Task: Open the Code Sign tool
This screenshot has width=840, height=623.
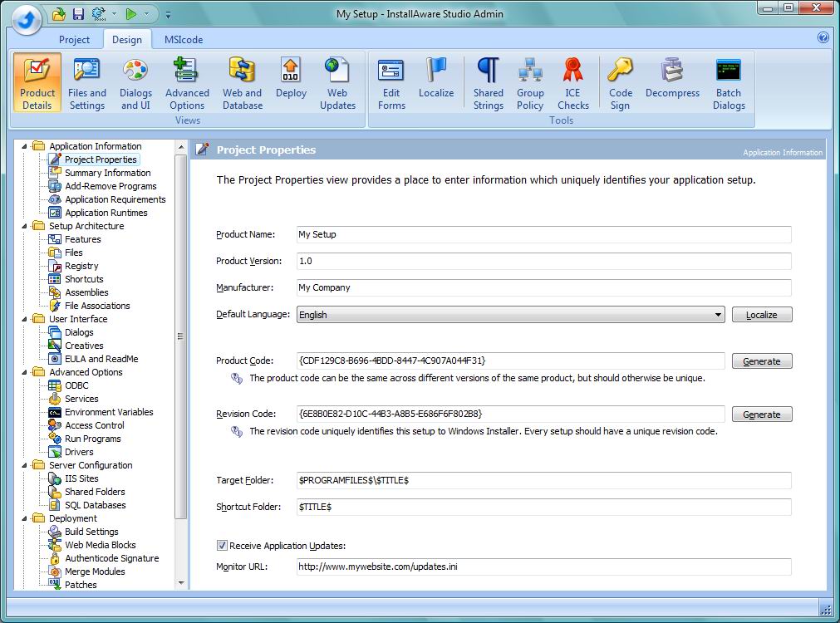Action: click(x=621, y=82)
